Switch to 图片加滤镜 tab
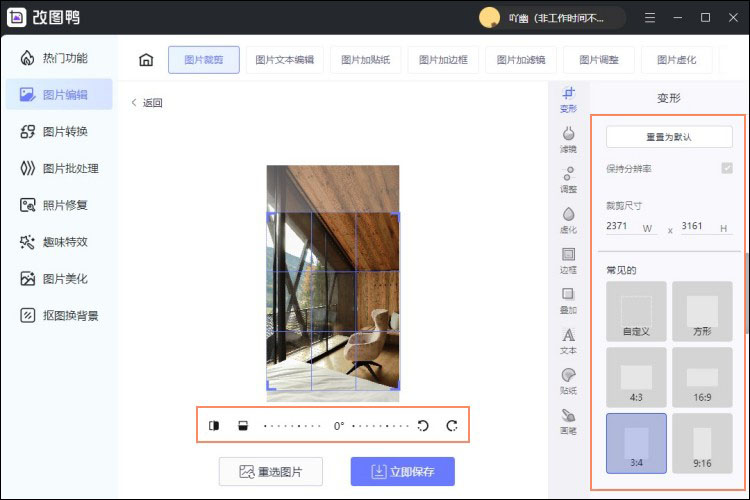 (x=521, y=60)
